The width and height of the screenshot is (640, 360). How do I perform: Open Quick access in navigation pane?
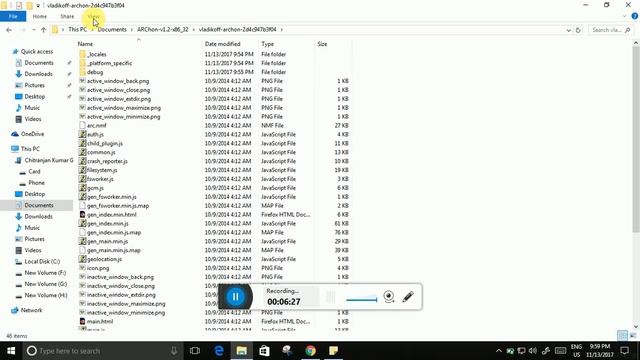click(x=37, y=51)
